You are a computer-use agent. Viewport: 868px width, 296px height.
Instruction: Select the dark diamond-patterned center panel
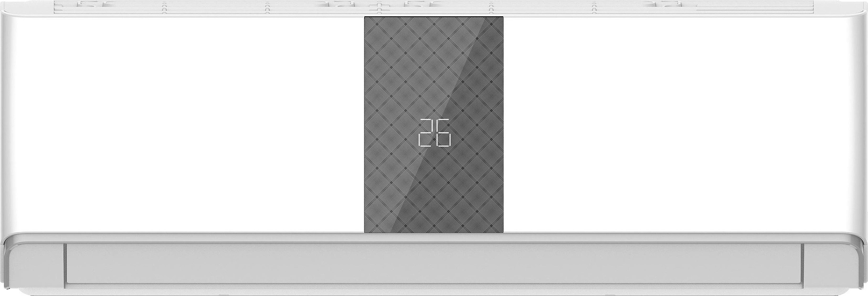click(x=434, y=125)
